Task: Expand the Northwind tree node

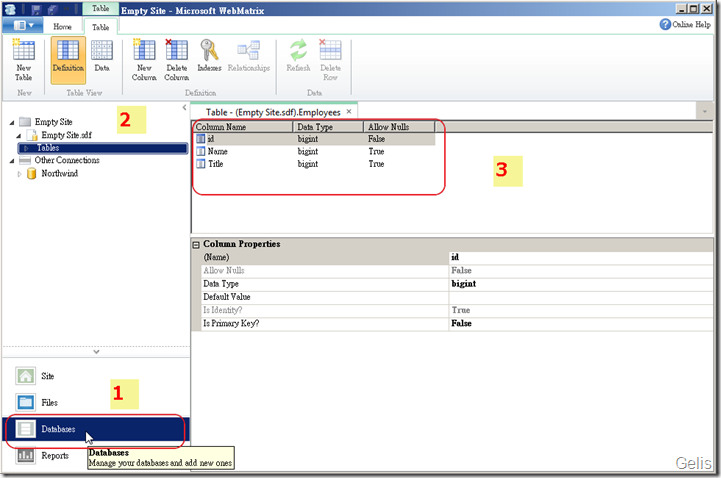Action: (x=19, y=174)
